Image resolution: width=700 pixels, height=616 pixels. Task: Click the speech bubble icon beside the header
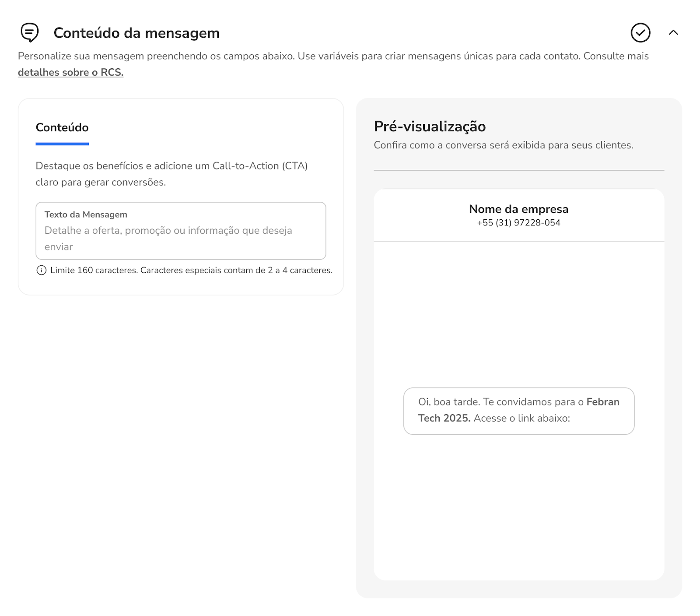coord(30,33)
